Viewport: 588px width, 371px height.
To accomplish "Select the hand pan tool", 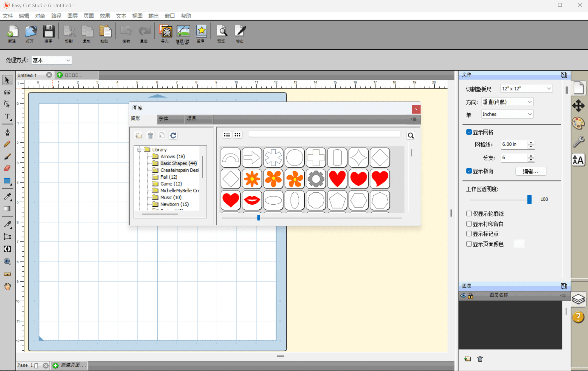I will [x=7, y=286].
